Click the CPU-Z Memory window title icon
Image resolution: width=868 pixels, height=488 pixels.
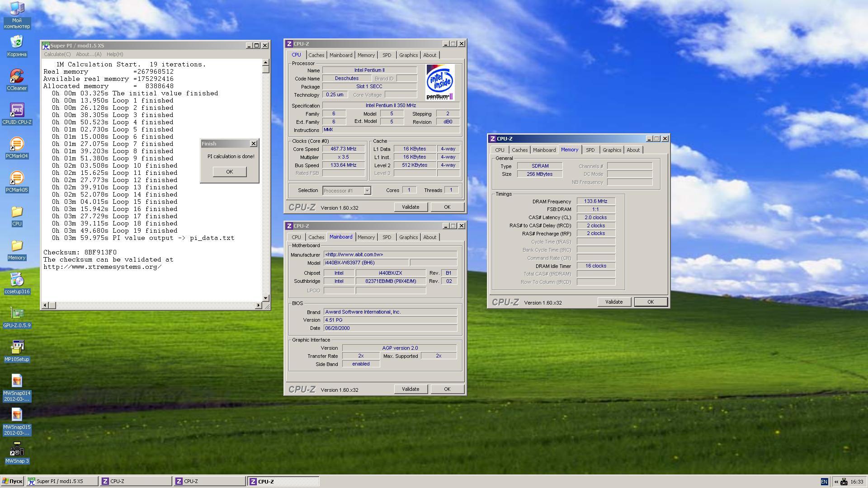493,139
